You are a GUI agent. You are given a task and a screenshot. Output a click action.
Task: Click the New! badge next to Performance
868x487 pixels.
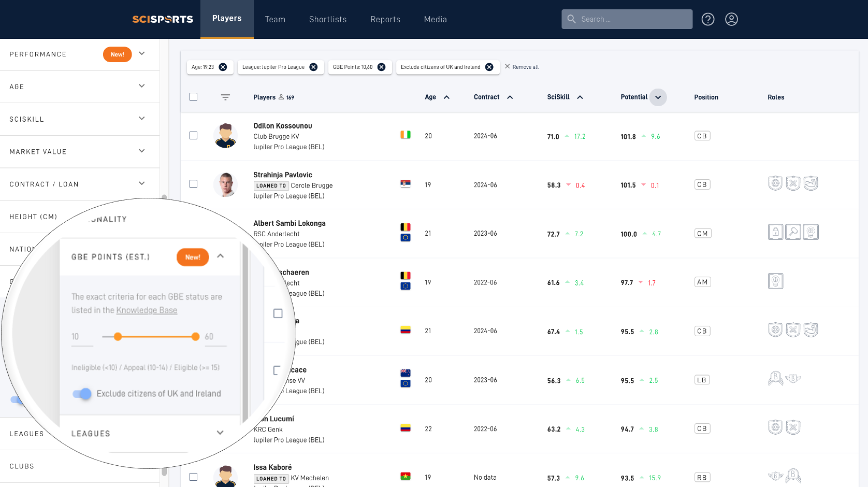[118, 54]
